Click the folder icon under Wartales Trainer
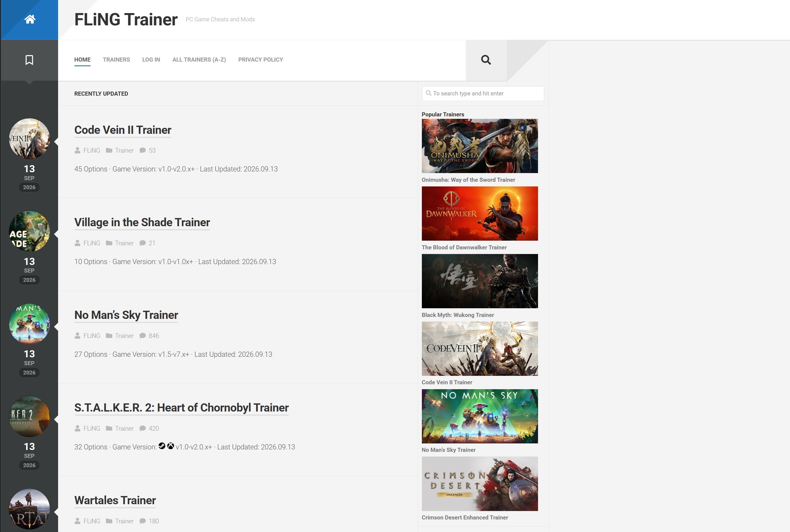 pos(109,521)
